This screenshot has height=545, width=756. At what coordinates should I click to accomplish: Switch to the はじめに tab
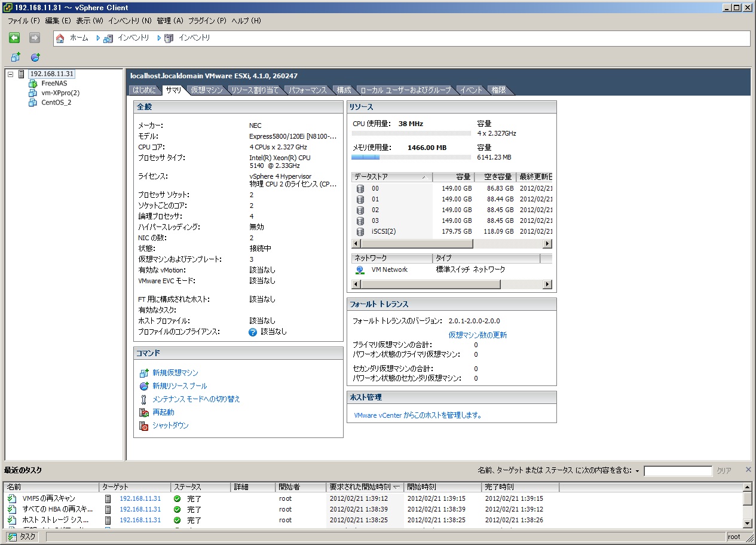pos(145,90)
